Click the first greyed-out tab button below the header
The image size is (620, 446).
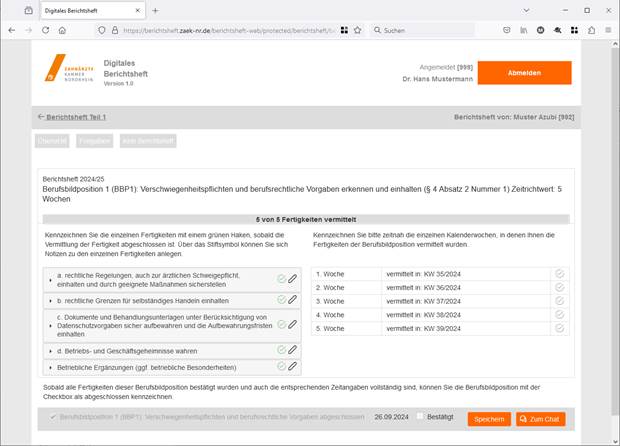click(52, 141)
